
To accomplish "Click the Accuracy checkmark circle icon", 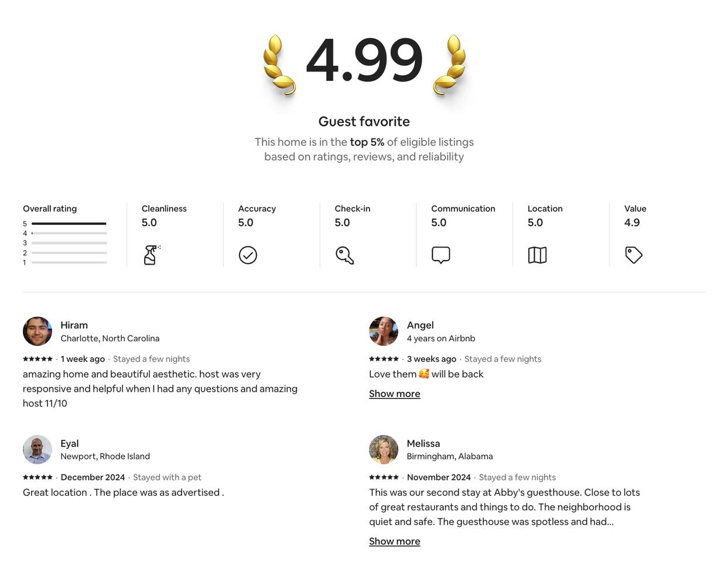I will coord(248,255).
